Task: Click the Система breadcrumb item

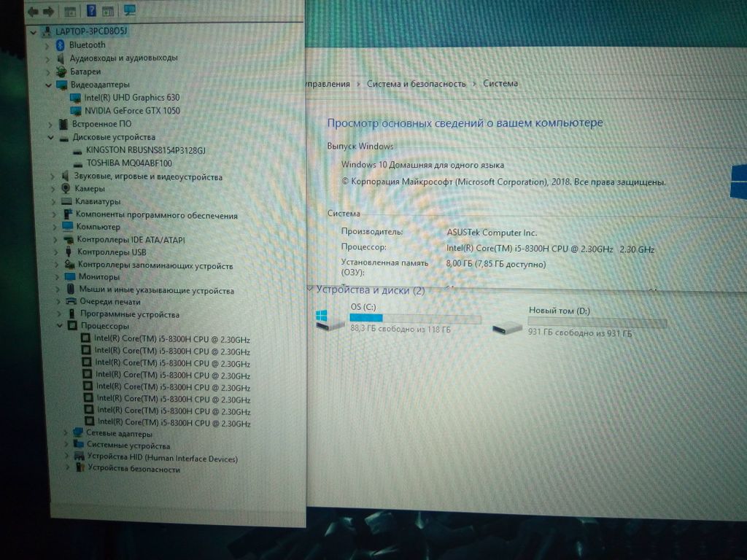Action: (x=500, y=83)
